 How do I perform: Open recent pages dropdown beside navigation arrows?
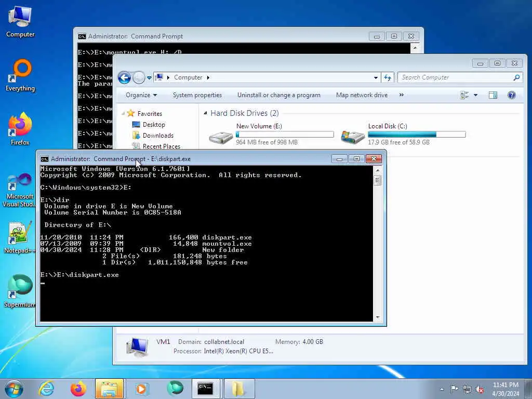click(x=149, y=78)
